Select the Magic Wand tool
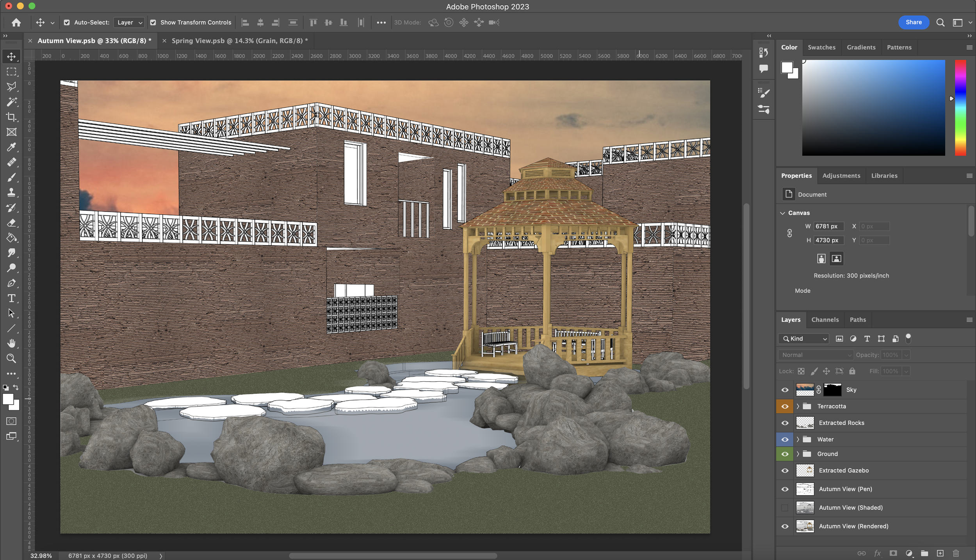 tap(11, 102)
